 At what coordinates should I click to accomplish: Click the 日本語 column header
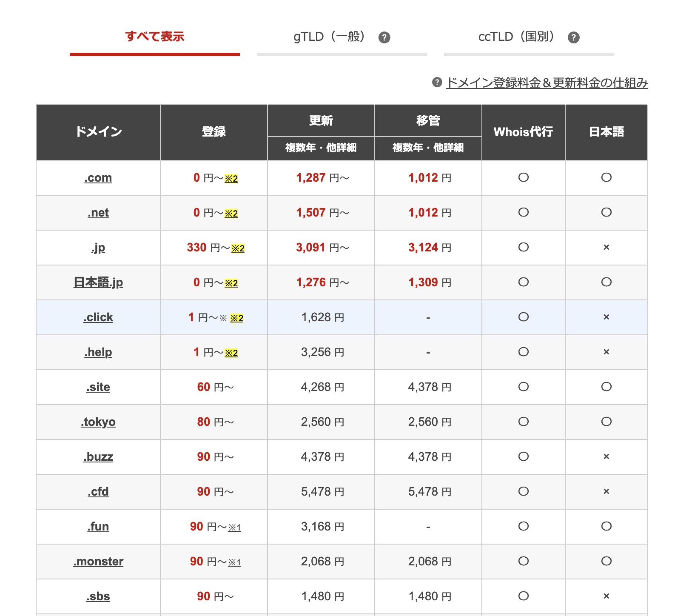pyautogui.click(x=606, y=132)
